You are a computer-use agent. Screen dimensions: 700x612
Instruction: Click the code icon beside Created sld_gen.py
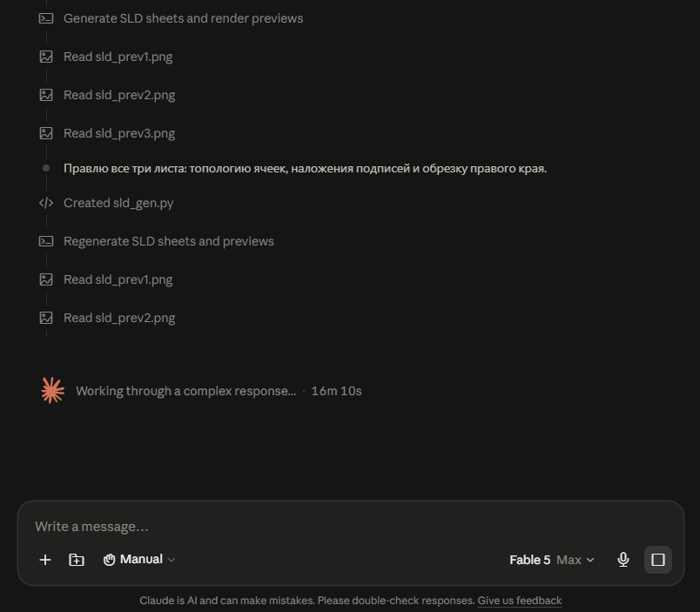coord(46,203)
